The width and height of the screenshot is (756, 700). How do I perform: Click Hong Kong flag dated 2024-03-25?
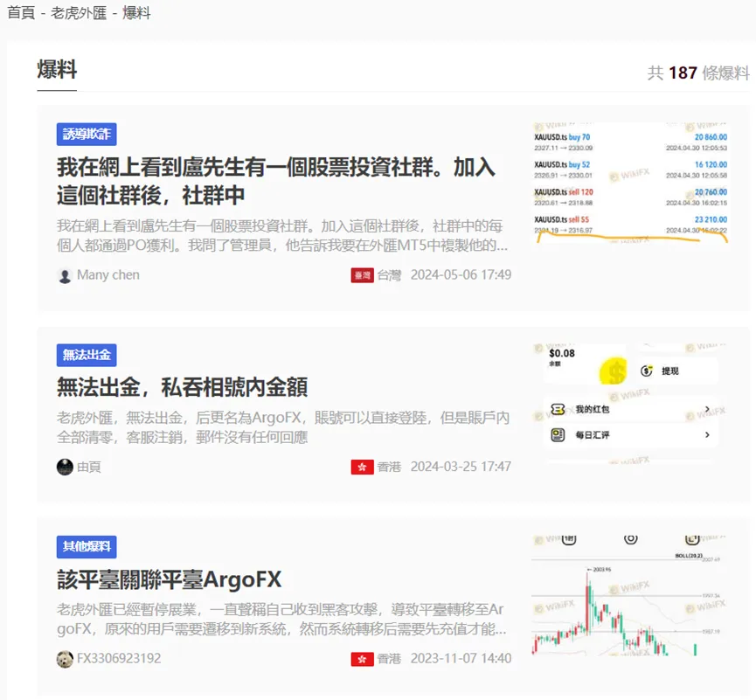[x=362, y=468]
